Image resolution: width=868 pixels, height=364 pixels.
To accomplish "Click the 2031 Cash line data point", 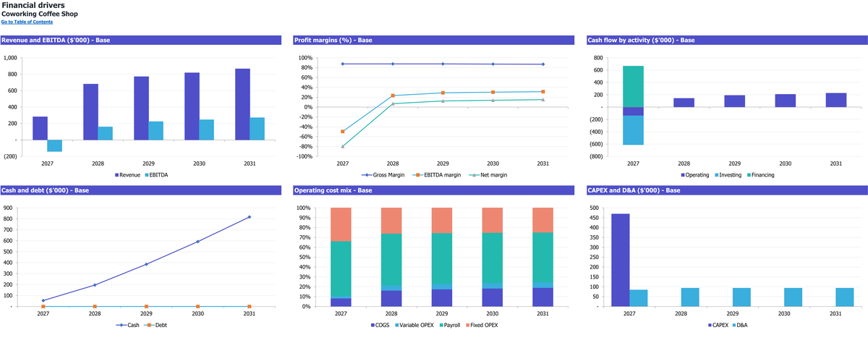I will tap(250, 217).
